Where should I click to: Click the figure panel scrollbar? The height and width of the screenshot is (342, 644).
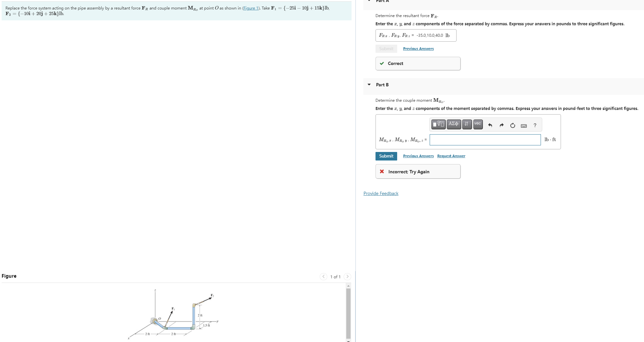pyautogui.click(x=348, y=313)
